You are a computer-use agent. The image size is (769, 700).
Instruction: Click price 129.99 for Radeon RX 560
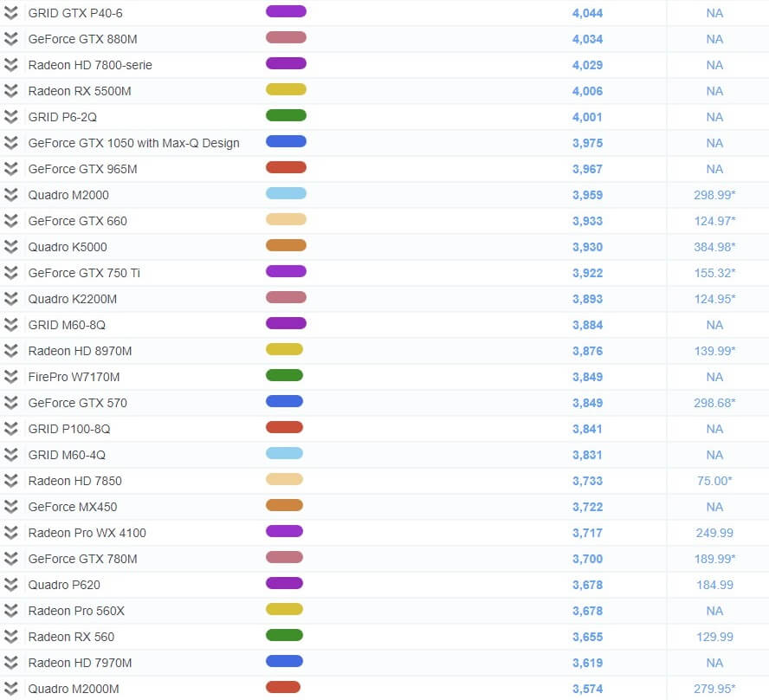(x=714, y=638)
